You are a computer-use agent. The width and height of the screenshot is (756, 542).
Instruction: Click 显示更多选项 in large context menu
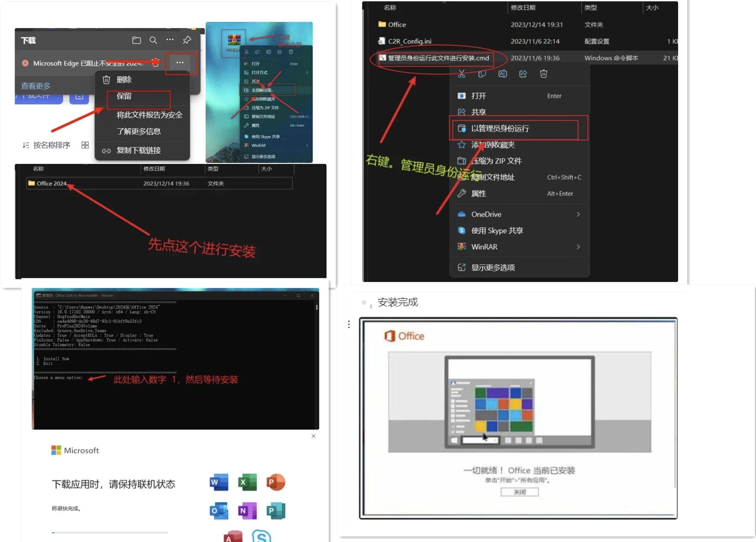493,268
